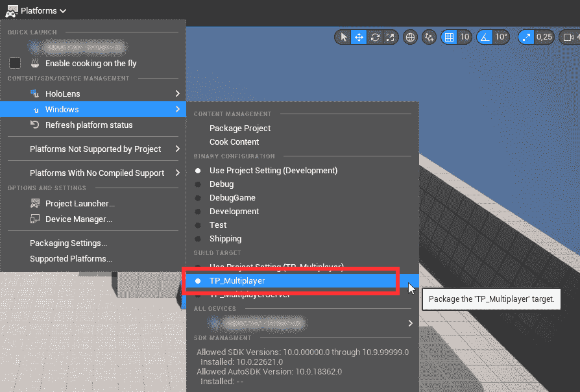Toggle surface snapping icon

429,37
